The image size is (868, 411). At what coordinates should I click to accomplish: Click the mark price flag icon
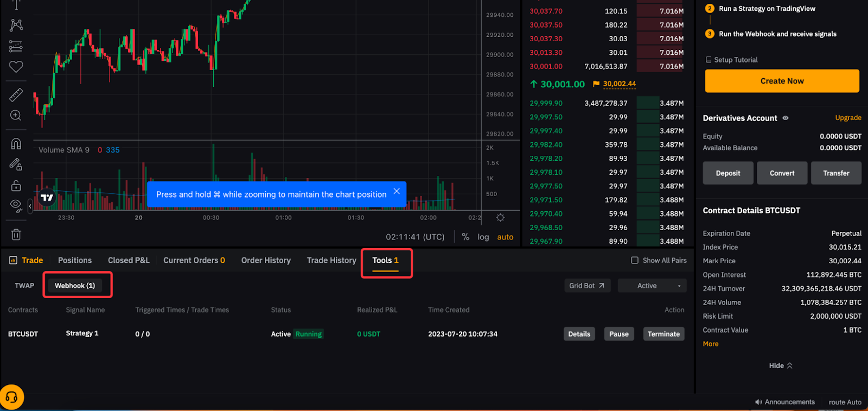596,84
